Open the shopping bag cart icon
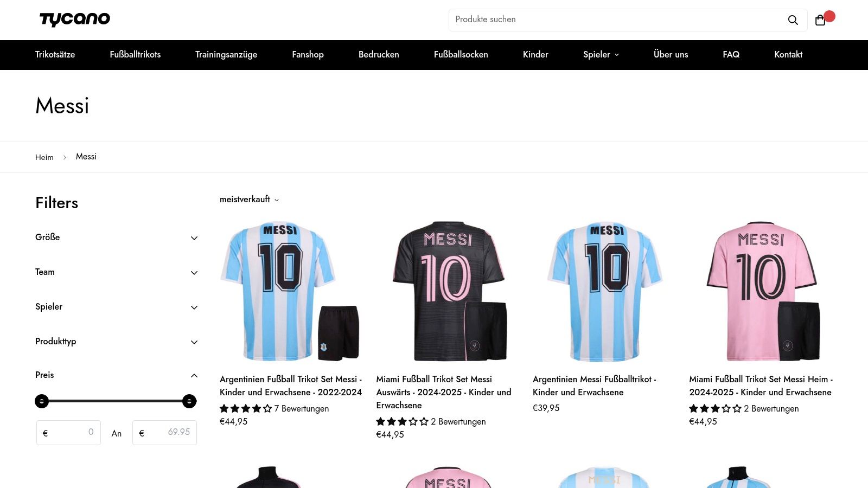Screen dimensions: 868x488 (820, 20)
